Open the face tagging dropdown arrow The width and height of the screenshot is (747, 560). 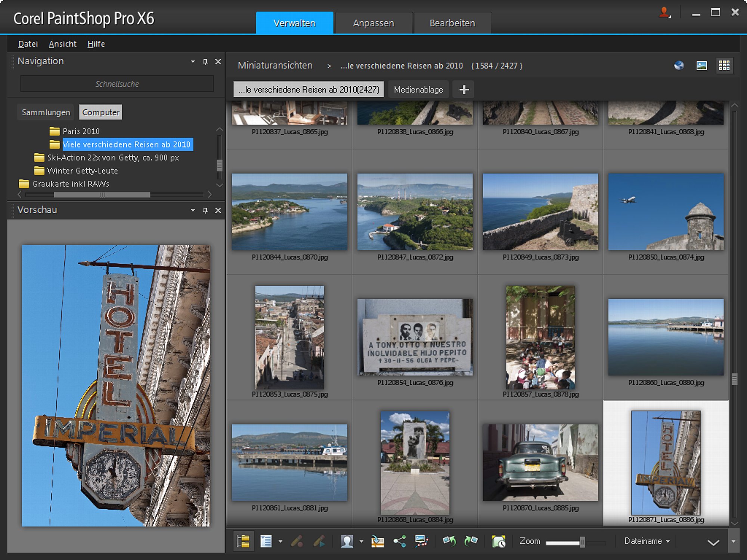click(361, 541)
